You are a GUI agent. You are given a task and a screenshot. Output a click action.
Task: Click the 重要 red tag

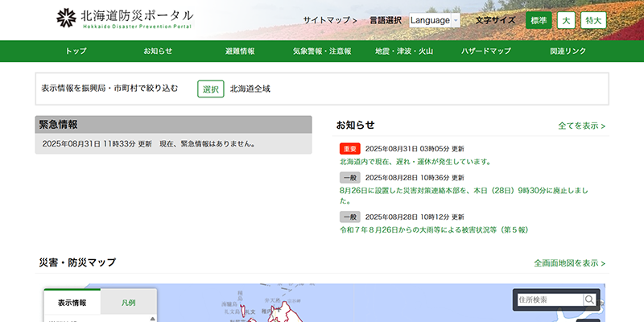350,149
